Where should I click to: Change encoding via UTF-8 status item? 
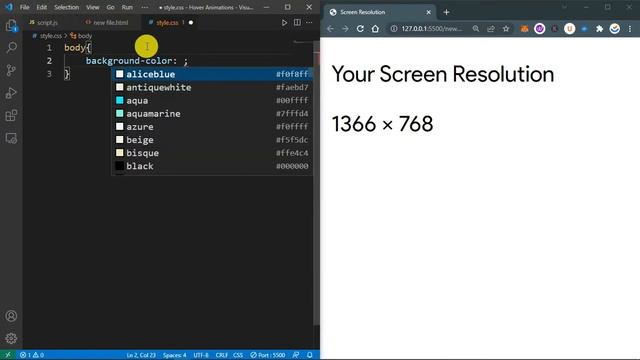click(x=201, y=355)
